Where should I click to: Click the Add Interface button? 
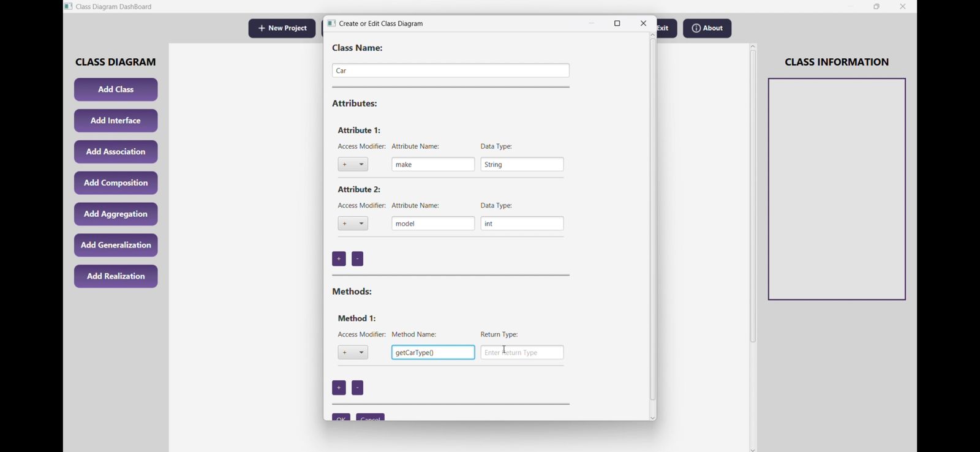pyautogui.click(x=116, y=121)
